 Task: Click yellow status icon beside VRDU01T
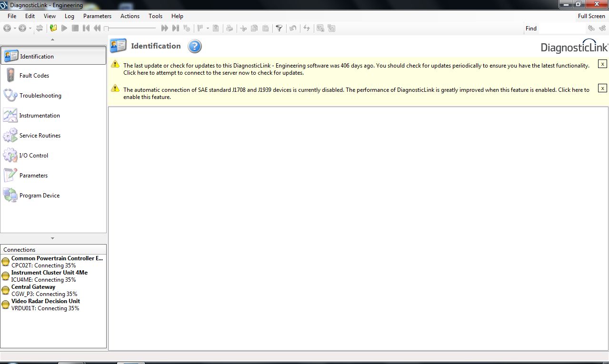pos(6,305)
